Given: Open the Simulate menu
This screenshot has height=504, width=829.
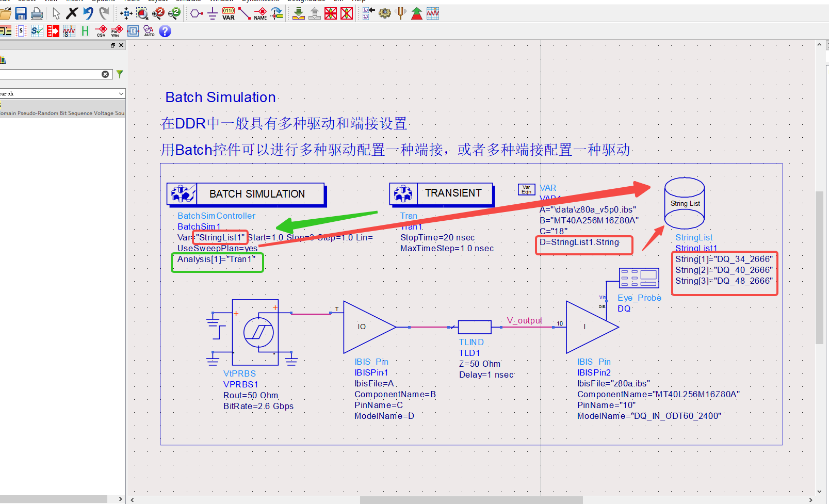Looking at the screenshot, I should [189, 1].
